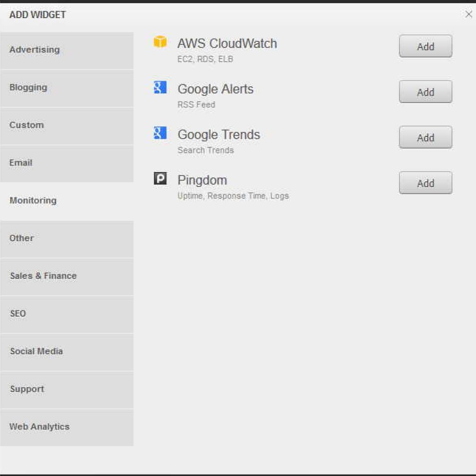Open the Other category

[67, 239]
